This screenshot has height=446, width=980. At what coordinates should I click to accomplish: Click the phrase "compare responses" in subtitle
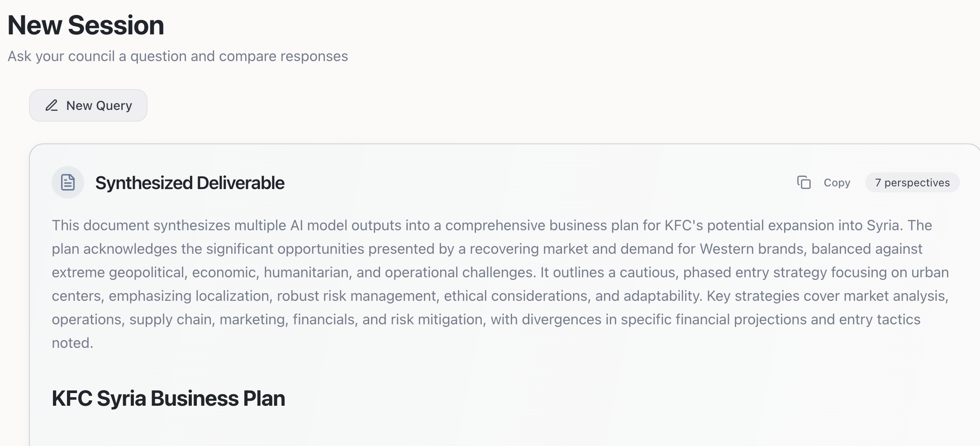tap(283, 56)
